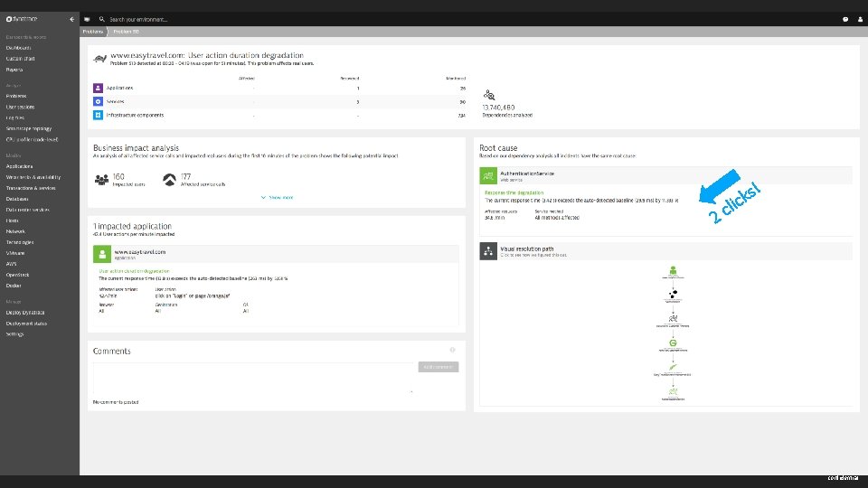Open Reports in the sidebar
The width and height of the screenshot is (868, 488).
tap(14, 70)
